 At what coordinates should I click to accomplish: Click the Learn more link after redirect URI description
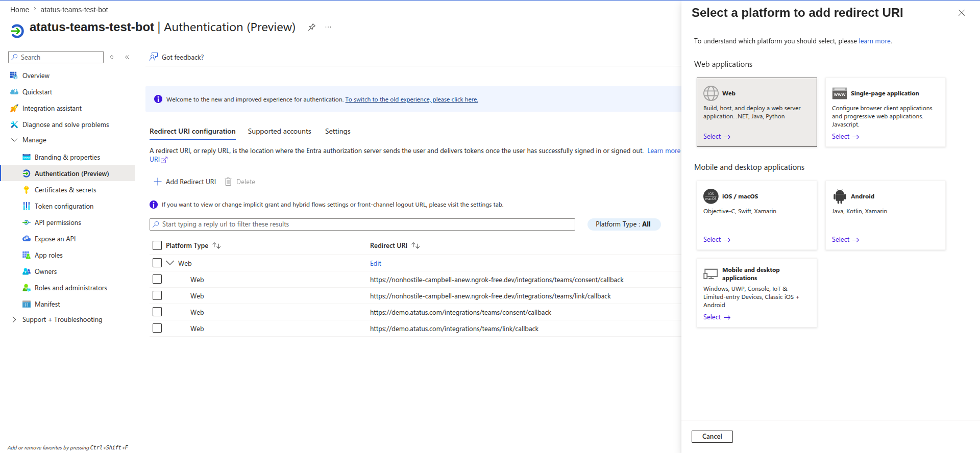(x=664, y=150)
